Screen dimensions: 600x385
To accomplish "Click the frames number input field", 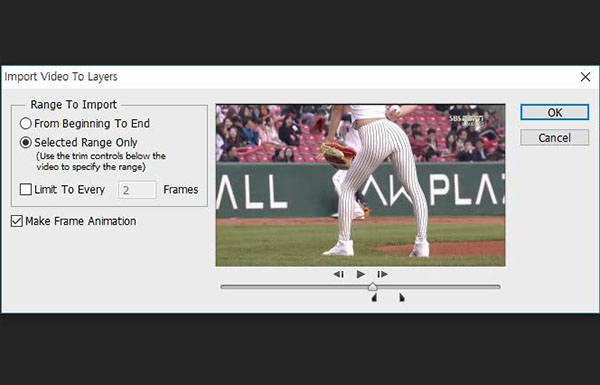I will pyautogui.click(x=137, y=190).
